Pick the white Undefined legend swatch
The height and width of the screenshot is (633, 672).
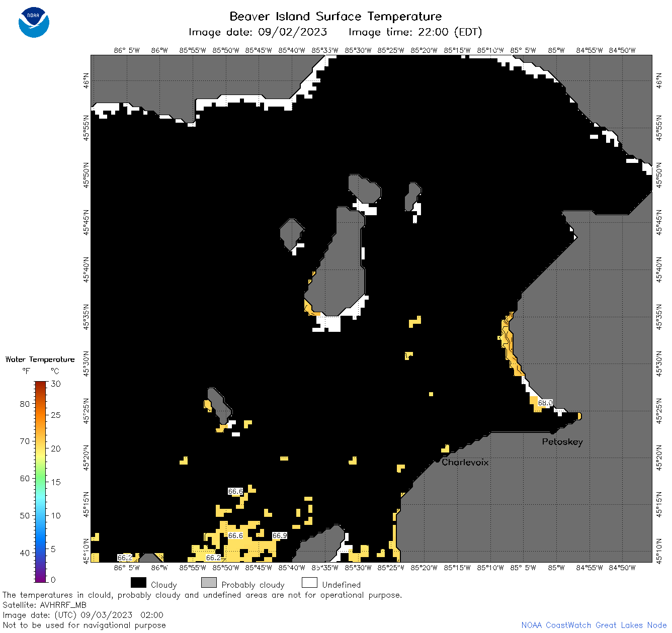click(309, 583)
